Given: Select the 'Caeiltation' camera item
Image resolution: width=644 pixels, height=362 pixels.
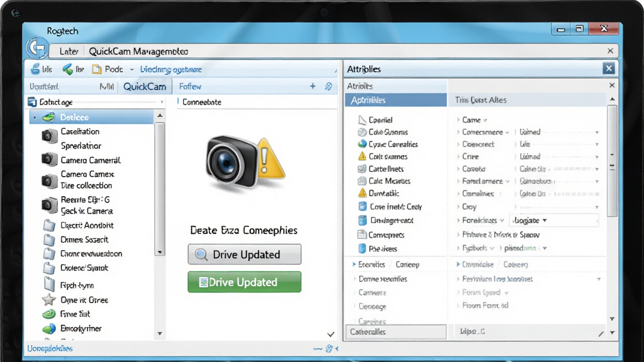Looking at the screenshot, I should click(80, 131).
